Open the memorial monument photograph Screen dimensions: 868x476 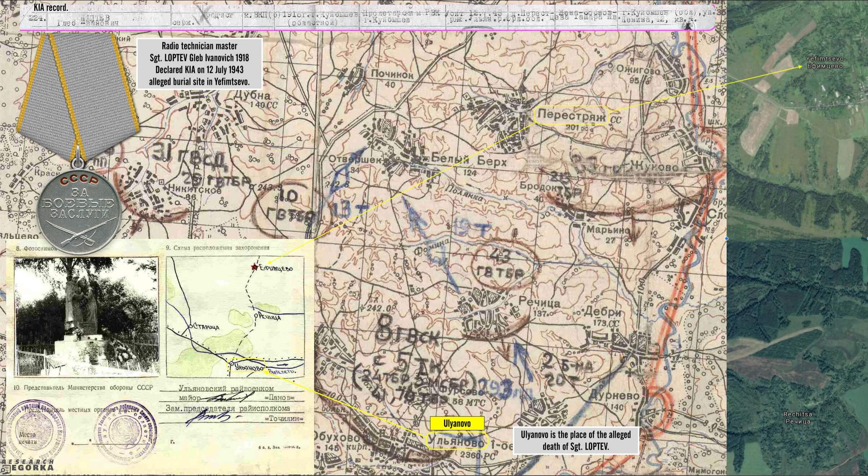(86, 316)
